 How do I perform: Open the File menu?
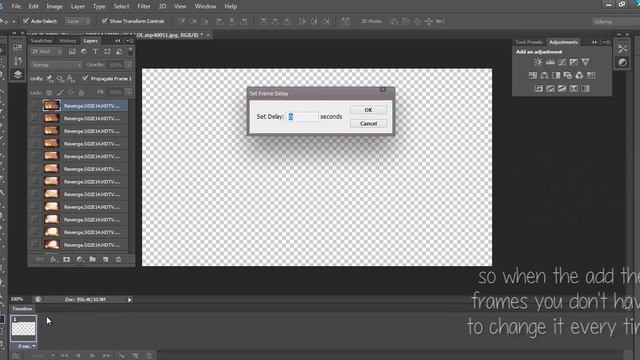(x=16, y=6)
